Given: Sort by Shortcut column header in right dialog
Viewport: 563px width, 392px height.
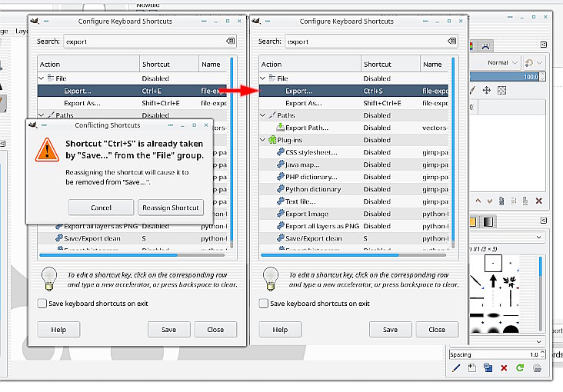Looking at the screenshot, I should pyautogui.click(x=390, y=64).
